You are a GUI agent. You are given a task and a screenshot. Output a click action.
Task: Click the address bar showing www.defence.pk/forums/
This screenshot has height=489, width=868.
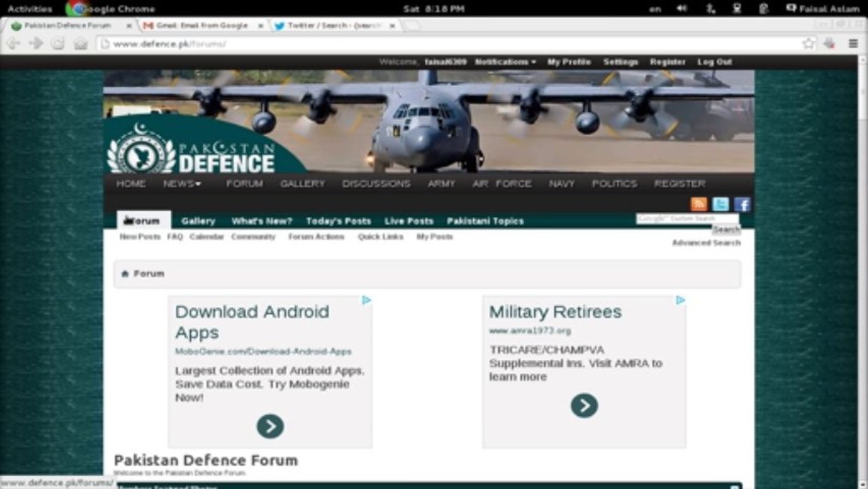pyautogui.click(x=448, y=43)
